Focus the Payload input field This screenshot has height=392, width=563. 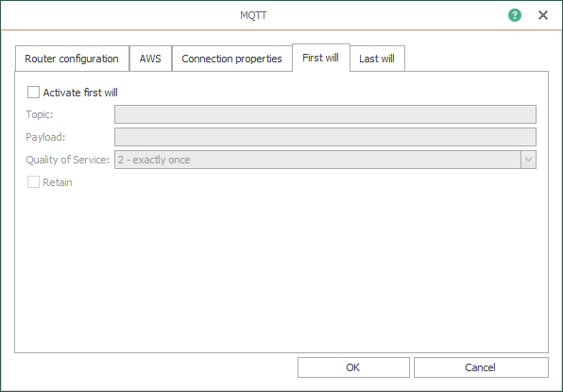(325, 137)
